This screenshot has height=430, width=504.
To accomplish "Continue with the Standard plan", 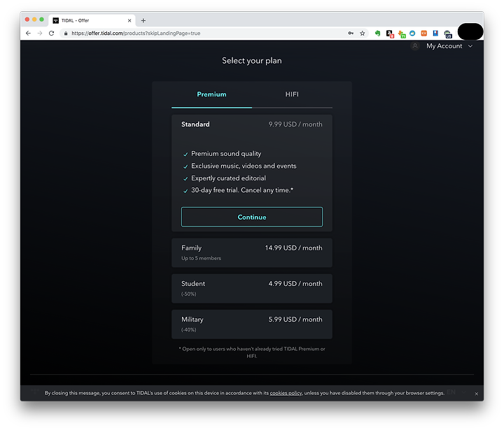I will 252,217.
